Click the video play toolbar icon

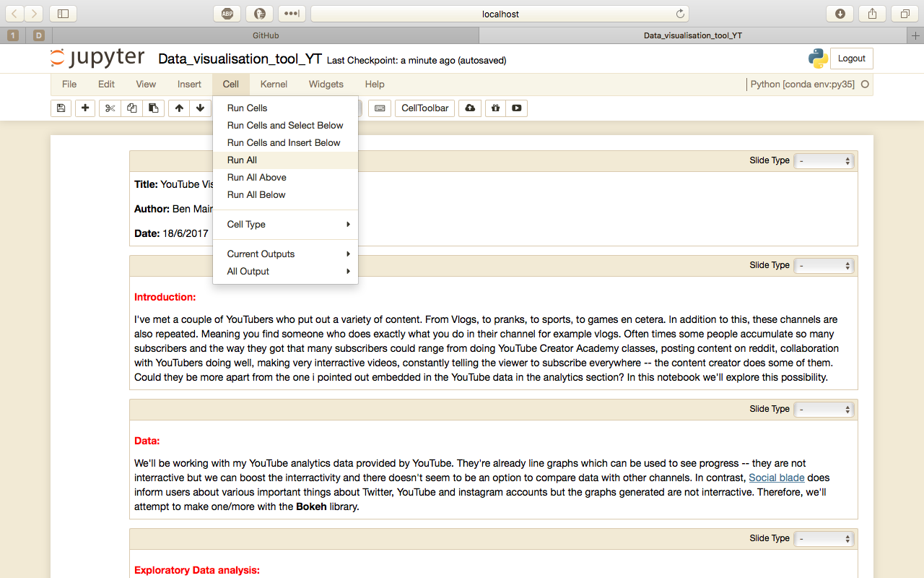click(516, 108)
